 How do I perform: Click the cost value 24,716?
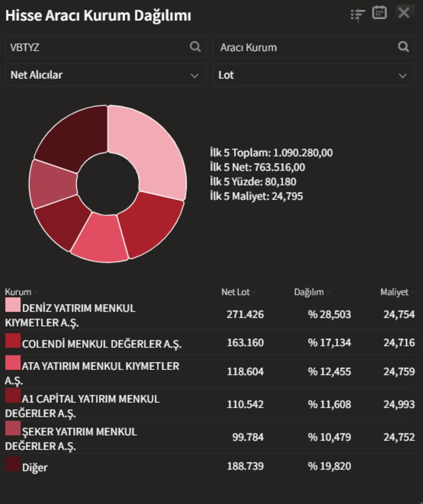pyautogui.click(x=399, y=342)
